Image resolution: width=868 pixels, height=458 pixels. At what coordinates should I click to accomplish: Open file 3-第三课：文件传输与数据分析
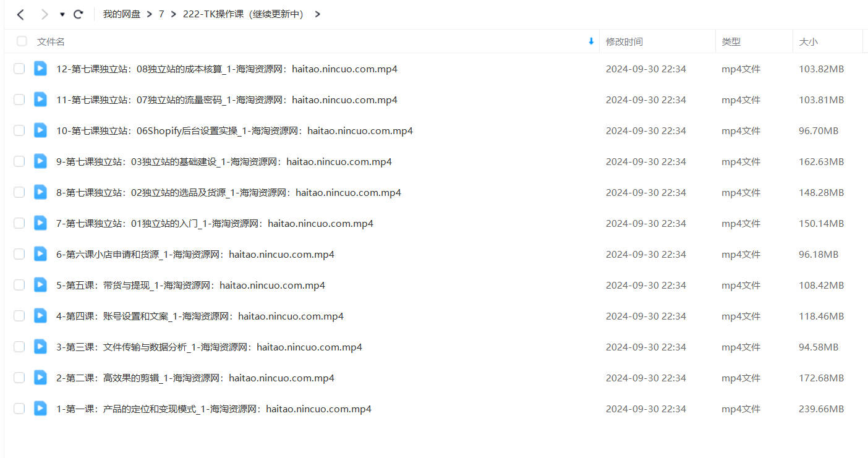(x=209, y=347)
